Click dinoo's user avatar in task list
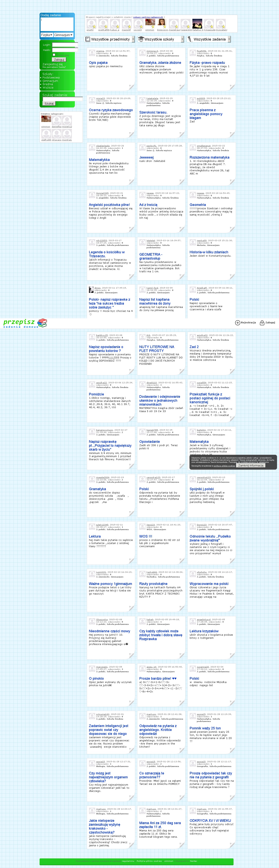The width and height of the screenshot is (279, 868). click(x=91, y=290)
